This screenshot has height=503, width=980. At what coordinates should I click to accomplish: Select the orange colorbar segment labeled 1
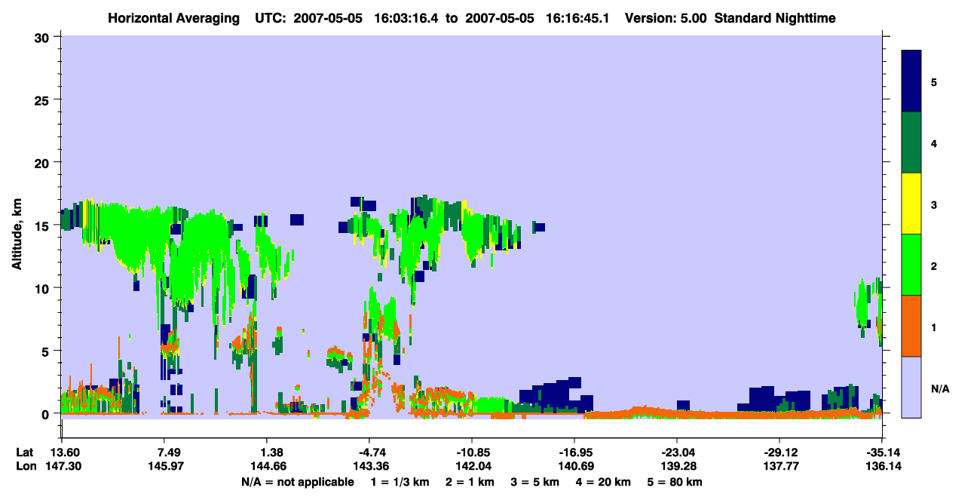pyautogui.click(x=911, y=326)
